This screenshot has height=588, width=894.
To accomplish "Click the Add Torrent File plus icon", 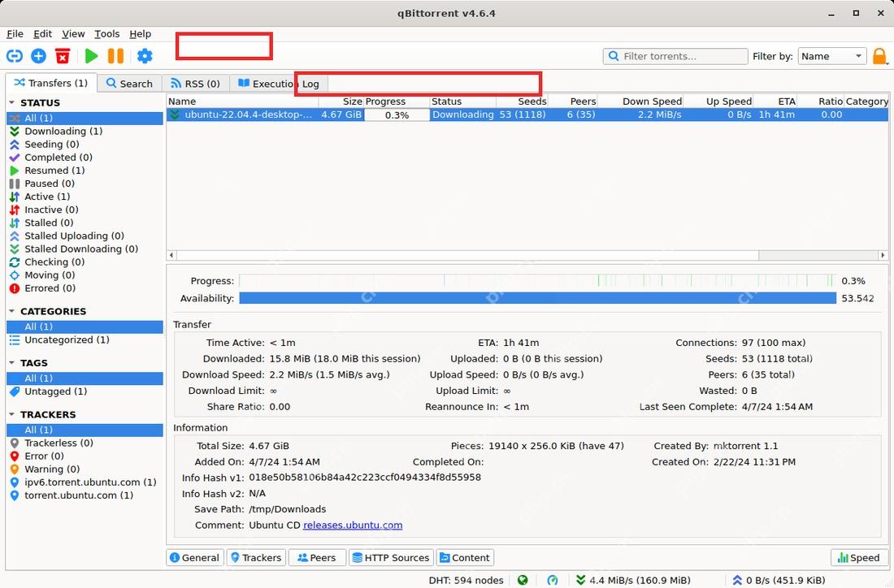I will [x=39, y=56].
